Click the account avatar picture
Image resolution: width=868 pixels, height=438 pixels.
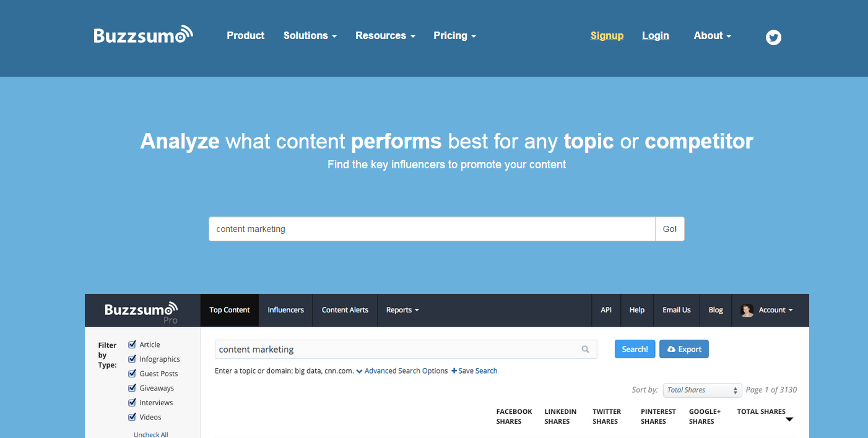coord(747,311)
